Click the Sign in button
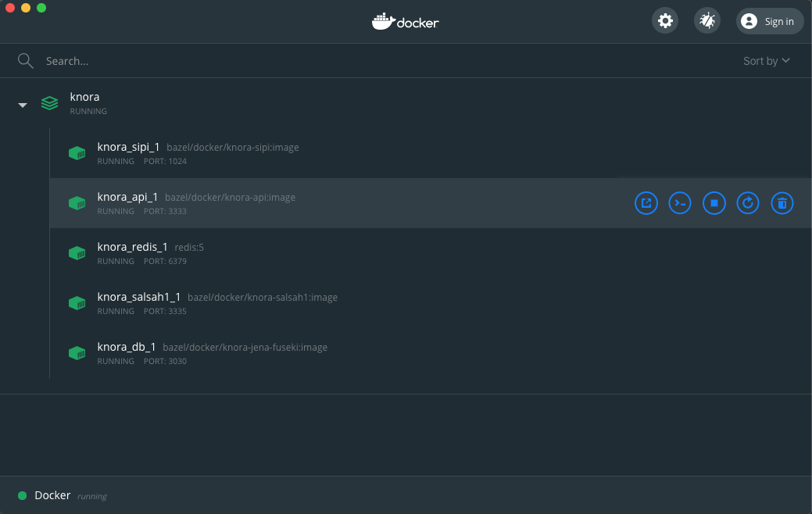Screen dimensions: 812x514 pyautogui.click(x=769, y=21)
